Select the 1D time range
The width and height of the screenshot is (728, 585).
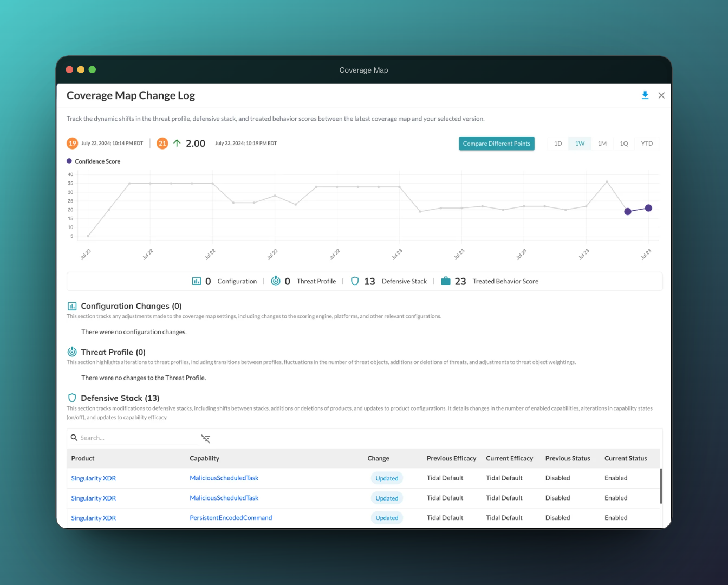tap(558, 144)
